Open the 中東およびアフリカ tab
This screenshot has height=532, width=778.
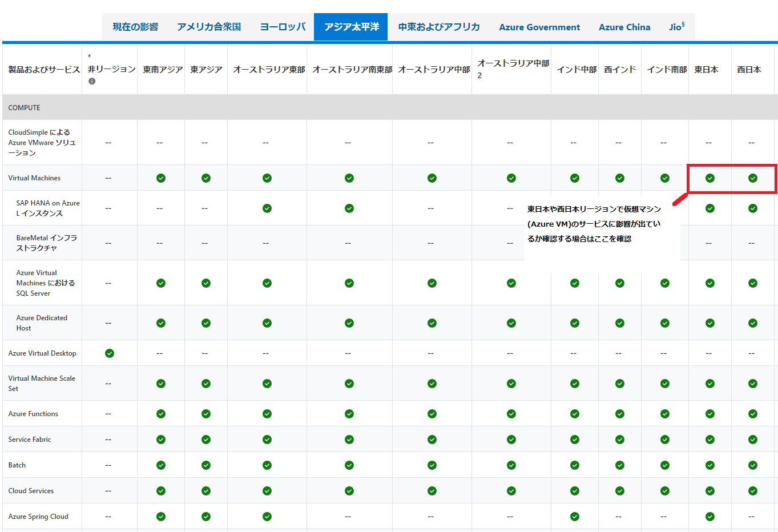(x=439, y=27)
